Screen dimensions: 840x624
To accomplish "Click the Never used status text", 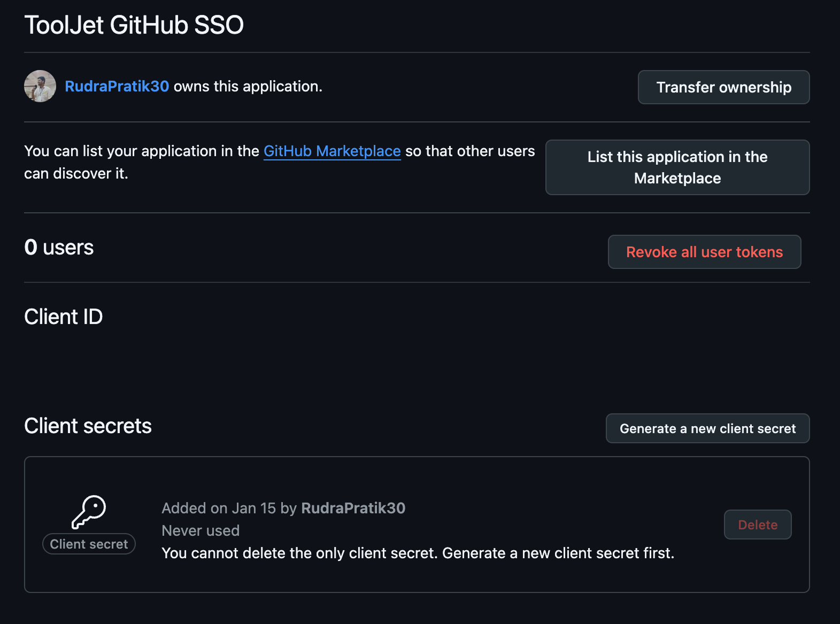I will 201,530.
